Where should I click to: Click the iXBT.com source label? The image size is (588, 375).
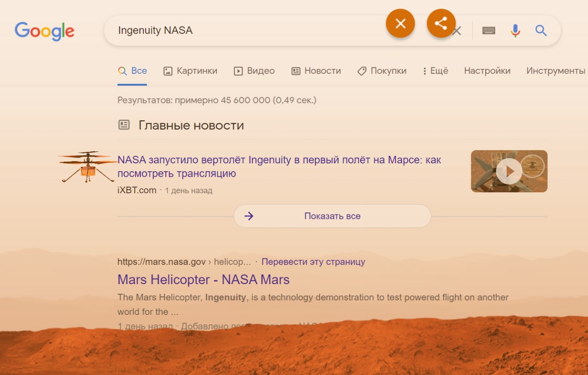point(137,190)
